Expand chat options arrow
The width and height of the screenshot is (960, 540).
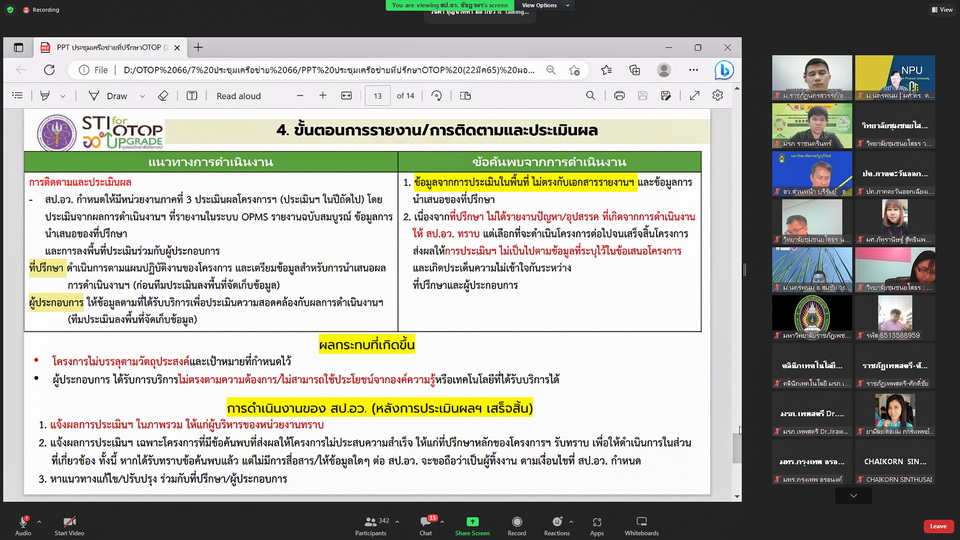(x=442, y=522)
